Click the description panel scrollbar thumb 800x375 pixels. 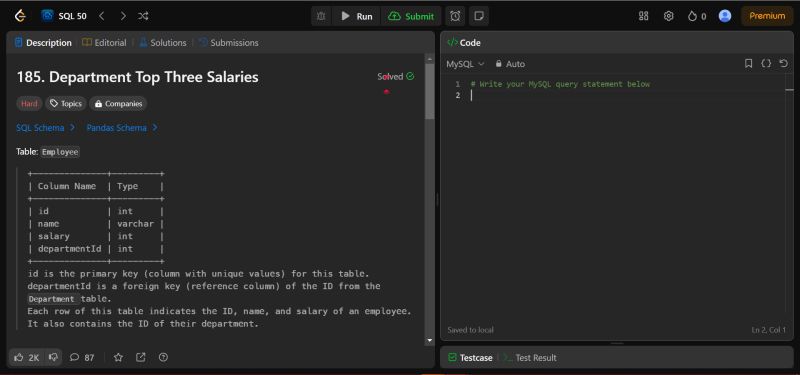point(430,92)
